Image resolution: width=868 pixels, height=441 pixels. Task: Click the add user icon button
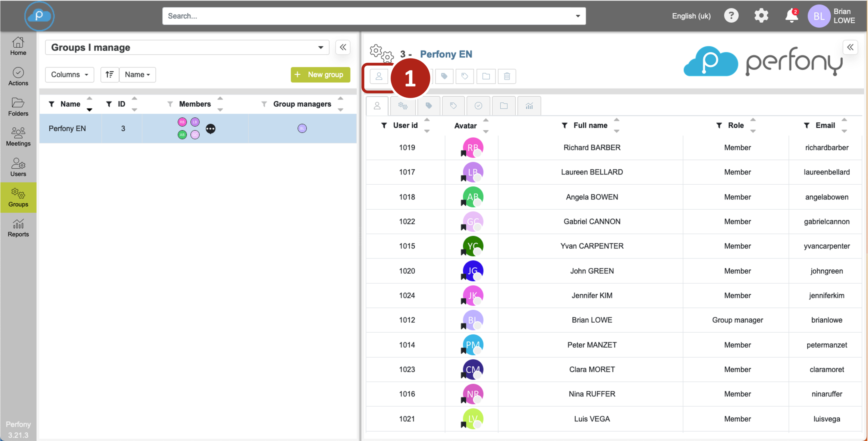pyautogui.click(x=379, y=76)
